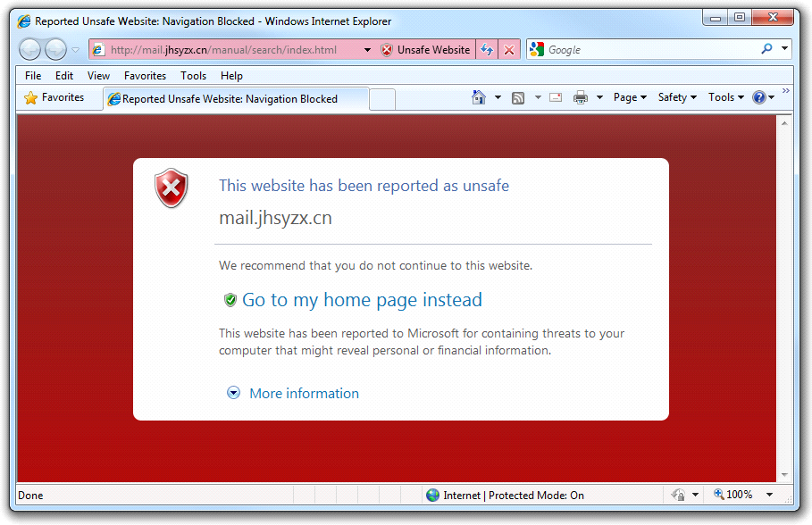Screen dimensions: 812x525
Task: Open the Tools menu in menu bar
Action: tap(193, 76)
